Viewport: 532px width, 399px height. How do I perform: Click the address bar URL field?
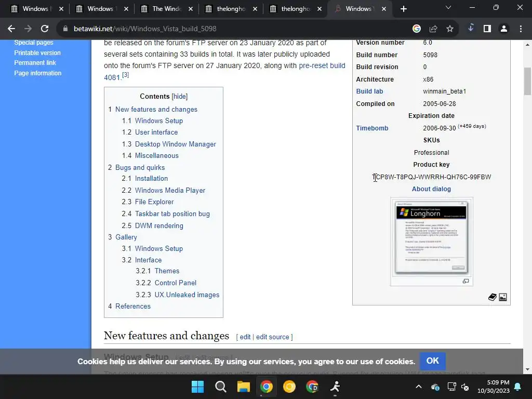pos(234,29)
